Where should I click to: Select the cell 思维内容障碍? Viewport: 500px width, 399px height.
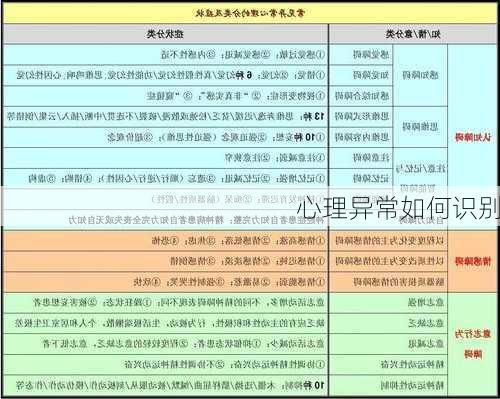point(361,137)
